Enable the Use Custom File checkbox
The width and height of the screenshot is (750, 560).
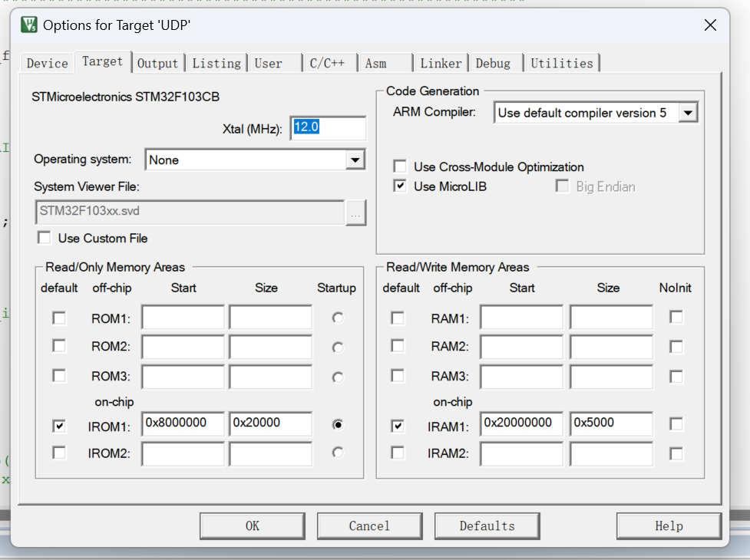45,238
